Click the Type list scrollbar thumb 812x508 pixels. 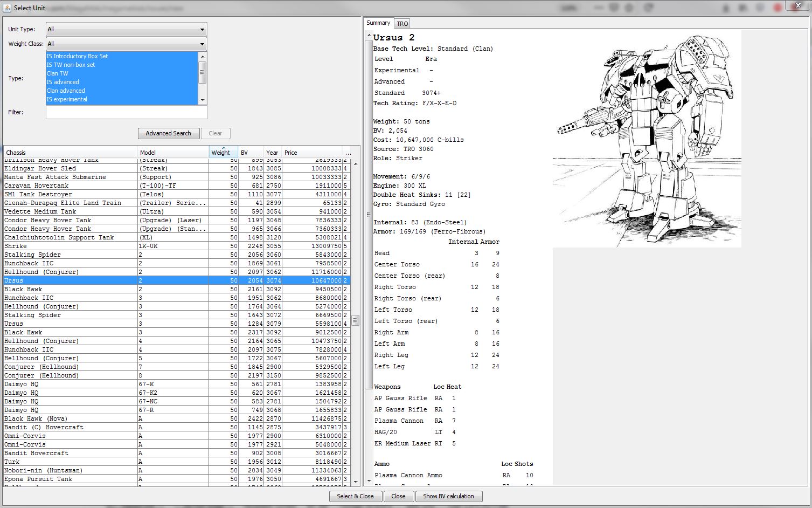pos(203,72)
